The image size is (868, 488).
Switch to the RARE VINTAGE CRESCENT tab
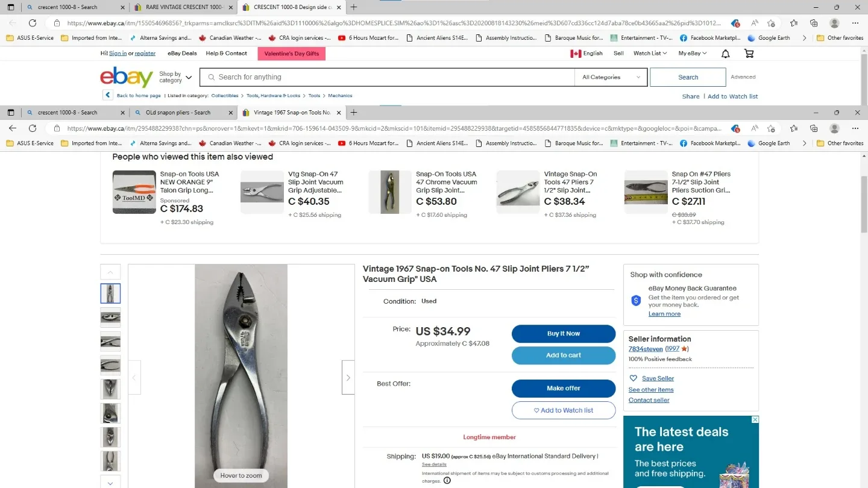[183, 7]
